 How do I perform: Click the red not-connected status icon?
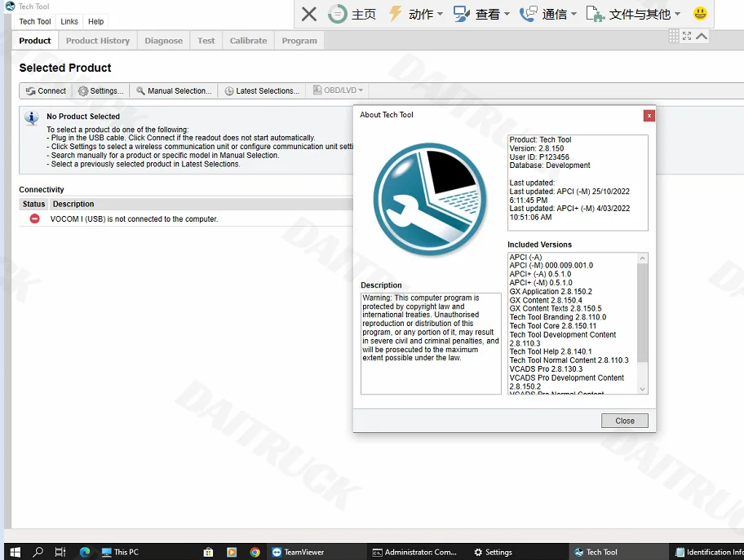pyautogui.click(x=34, y=218)
